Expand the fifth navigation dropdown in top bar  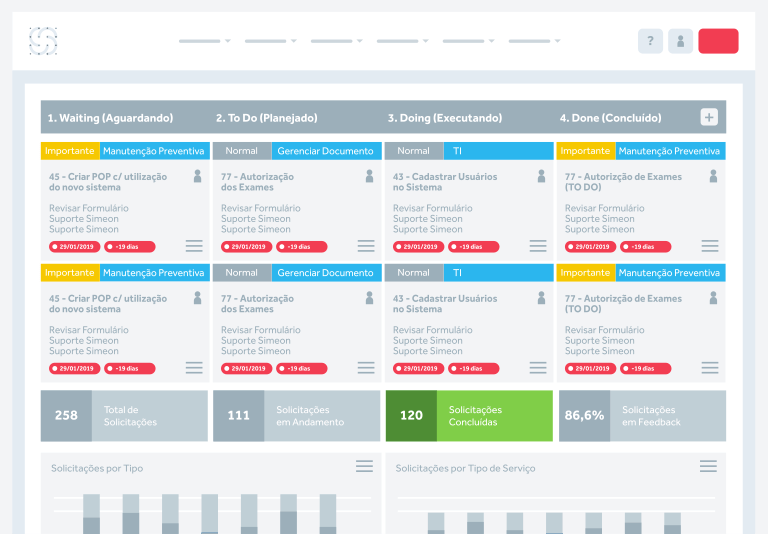[x=468, y=41]
